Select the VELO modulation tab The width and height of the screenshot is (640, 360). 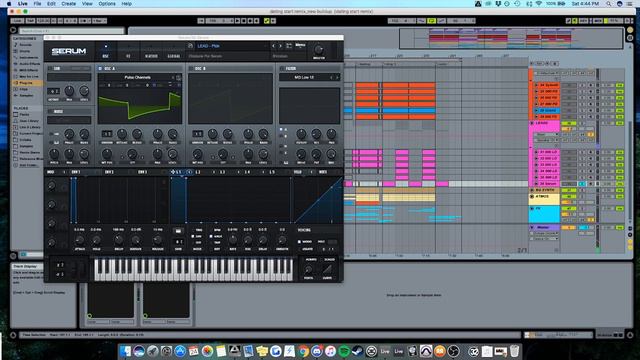coord(298,172)
